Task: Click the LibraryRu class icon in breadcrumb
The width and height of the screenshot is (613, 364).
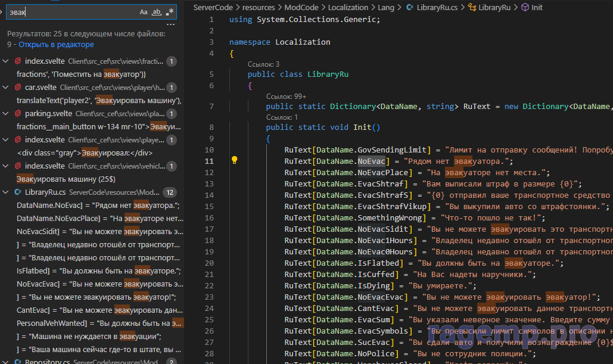Action: [x=472, y=8]
